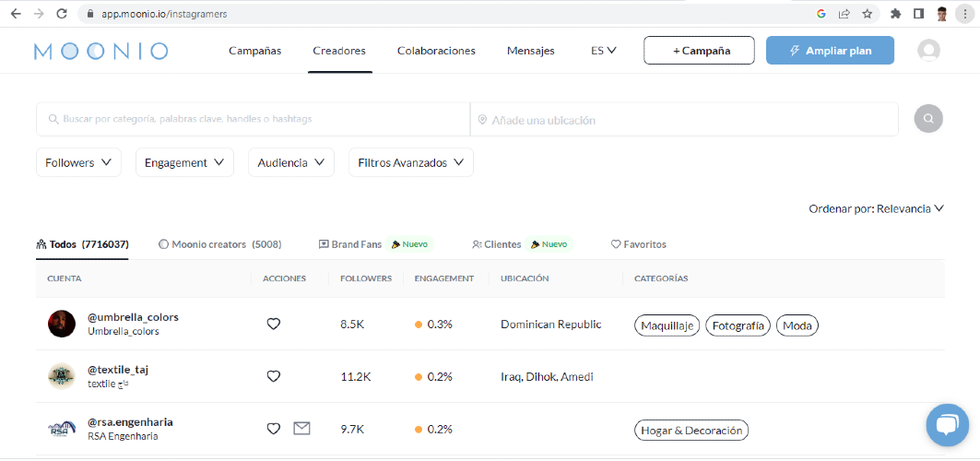This screenshot has width=980, height=461.
Task: Switch to Favoritos tab
Action: click(639, 244)
